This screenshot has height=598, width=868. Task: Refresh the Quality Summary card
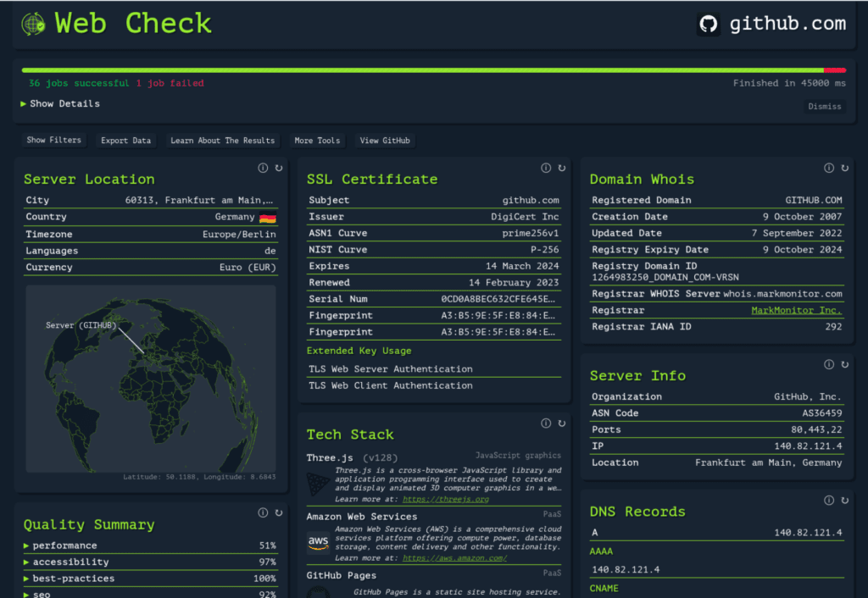[279, 512]
